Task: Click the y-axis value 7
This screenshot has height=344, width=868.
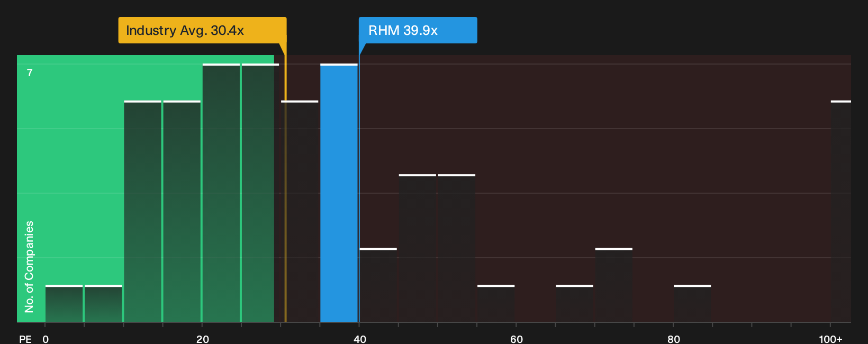Action: tap(30, 73)
